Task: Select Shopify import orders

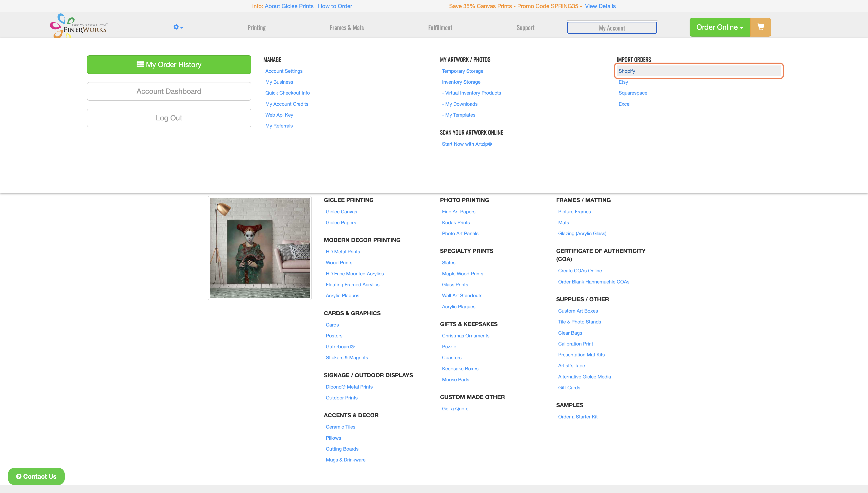Action: tap(699, 71)
